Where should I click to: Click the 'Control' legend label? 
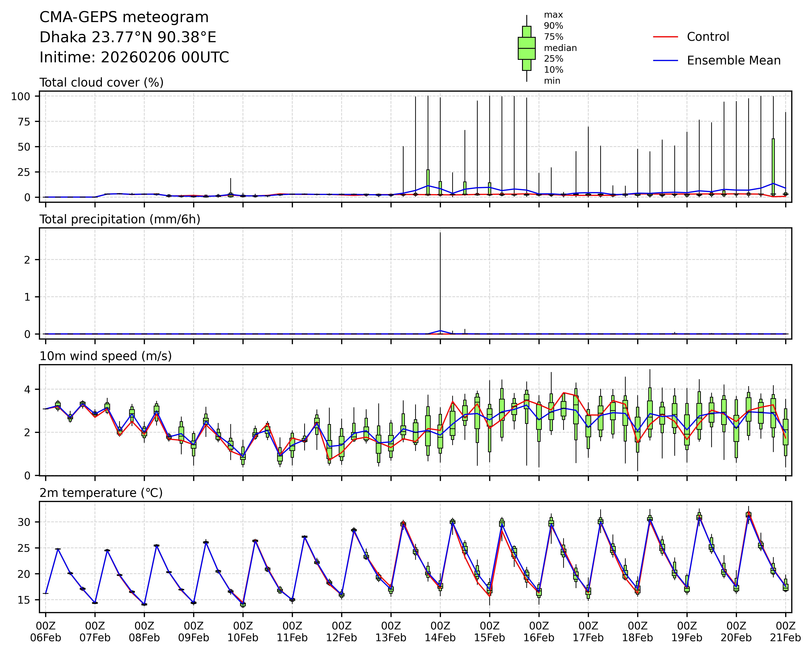(x=708, y=37)
